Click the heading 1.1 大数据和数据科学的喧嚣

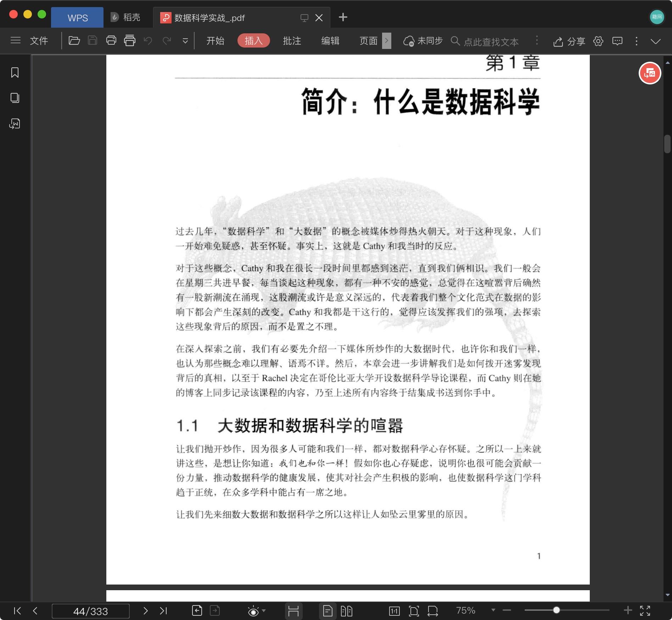289,426
